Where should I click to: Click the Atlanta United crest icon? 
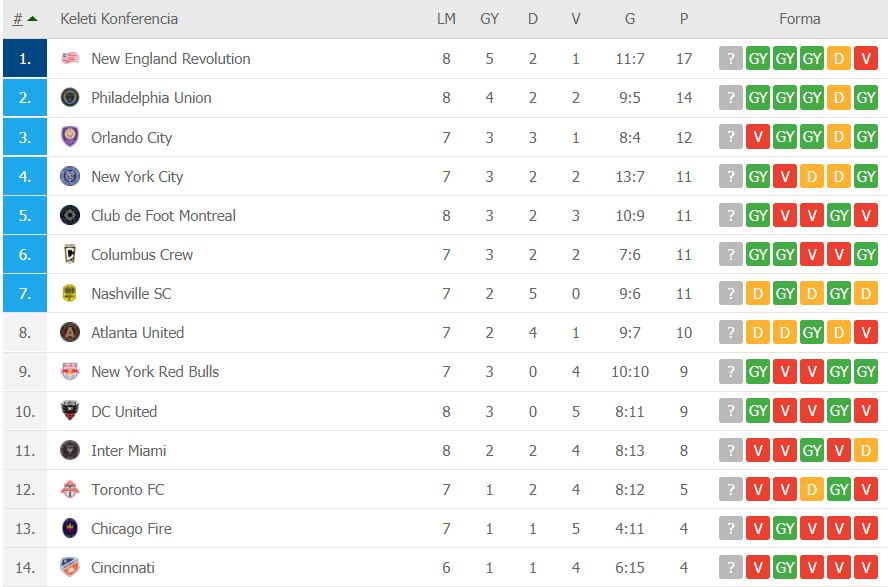pyautogui.click(x=70, y=332)
